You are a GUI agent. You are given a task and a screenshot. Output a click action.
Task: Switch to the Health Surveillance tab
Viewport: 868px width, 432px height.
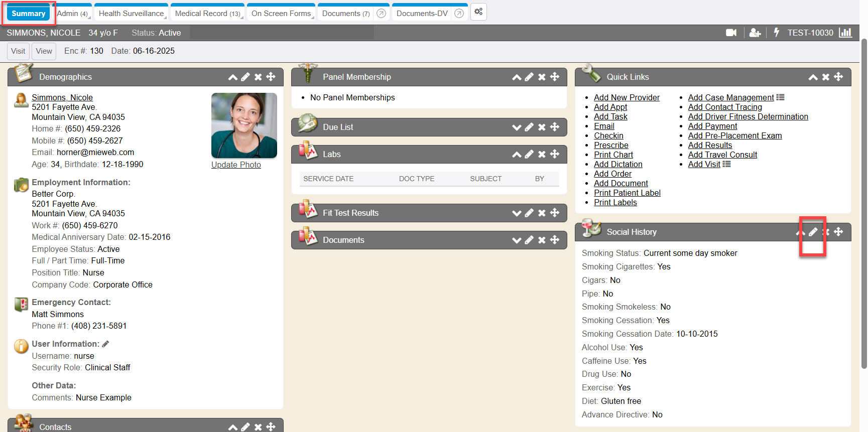click(x=131, y=14)
